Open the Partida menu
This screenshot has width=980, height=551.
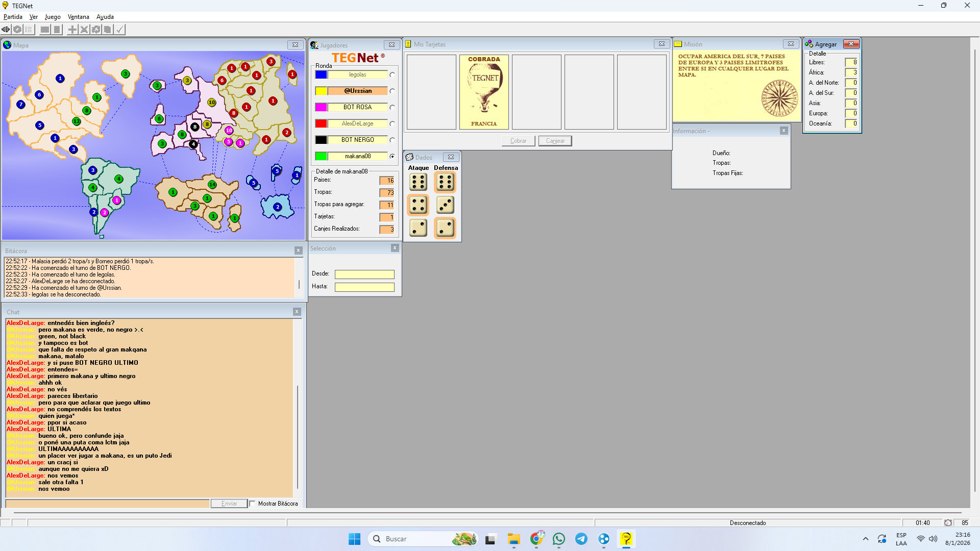(x=13, y=17)
